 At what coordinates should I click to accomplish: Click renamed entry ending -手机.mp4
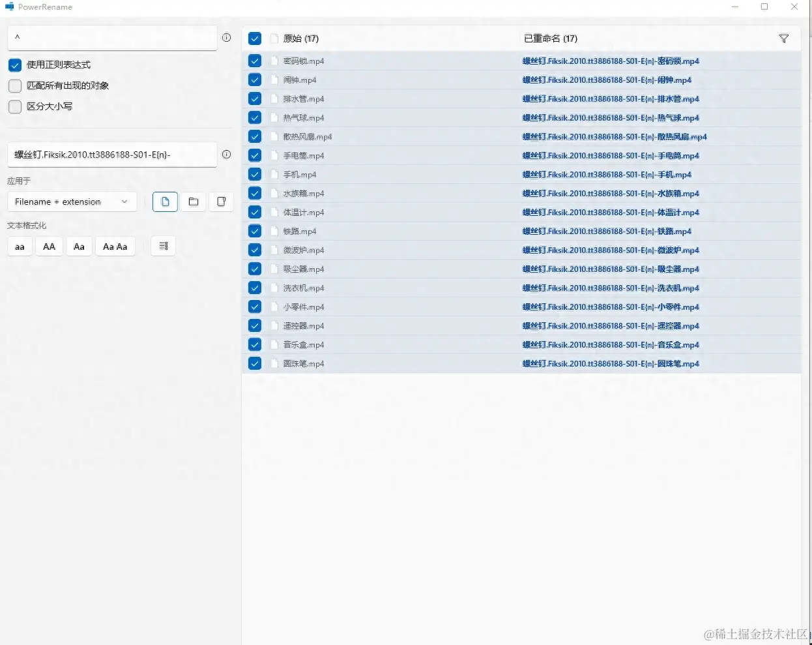pos(607,174)
